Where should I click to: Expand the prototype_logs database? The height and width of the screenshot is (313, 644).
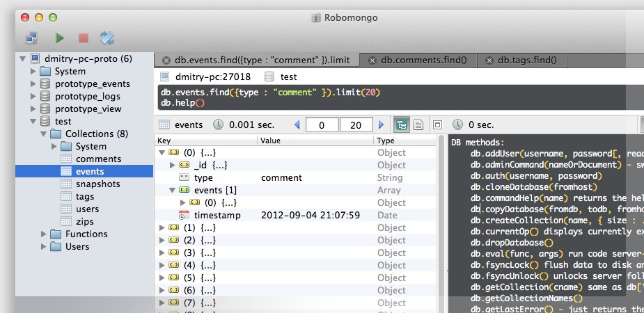point(33,97)
